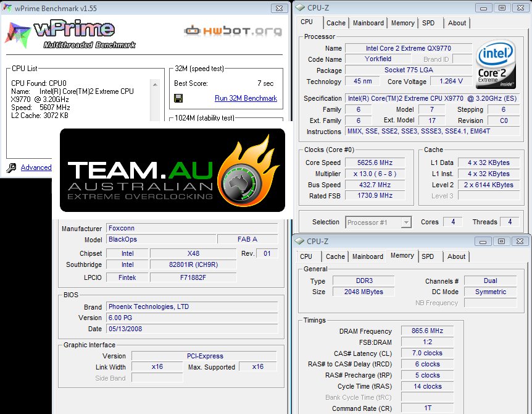
Task: Click the Command Rate 1T value
Action: [427, 408]
